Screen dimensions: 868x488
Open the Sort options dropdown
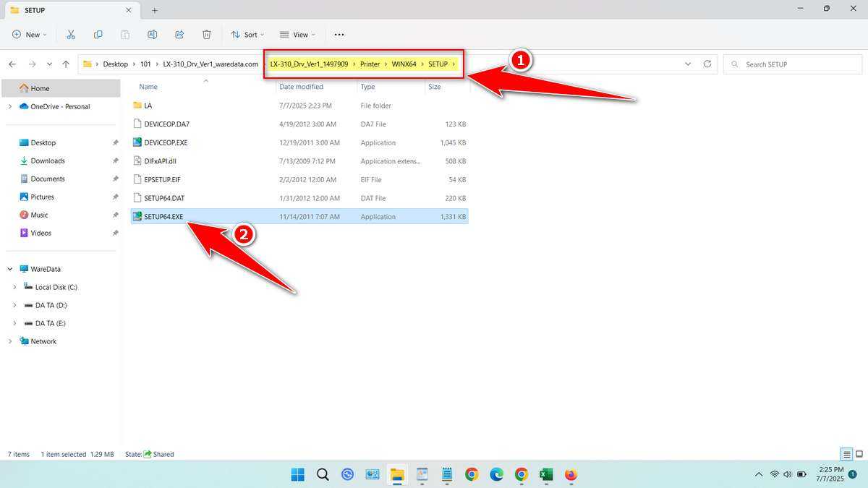247,35
